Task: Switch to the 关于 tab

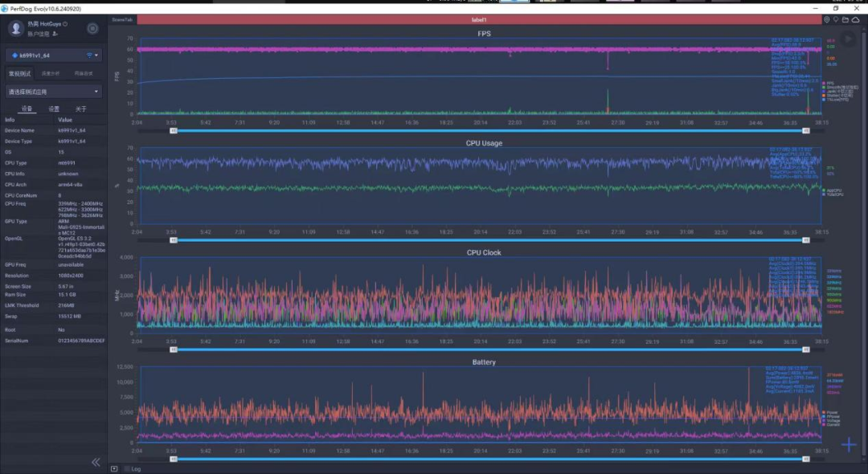Action: point(80,108)
